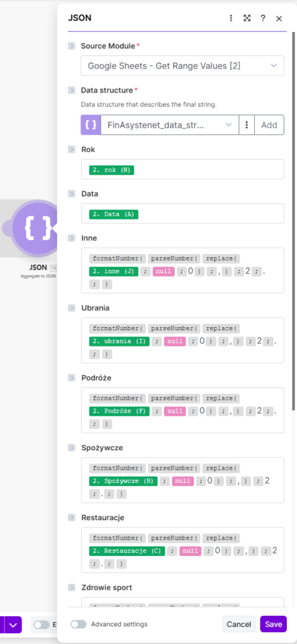Click the 'Aggregate to JSON' module caption
Image resolution: width=297 pixels, height=644 pixels.
tap(38, 277)
